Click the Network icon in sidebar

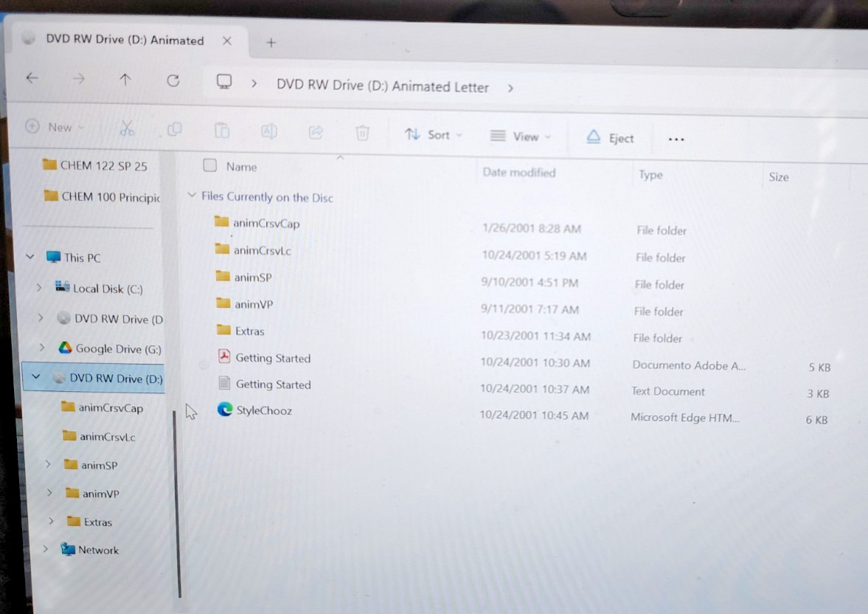coord(68,548)
